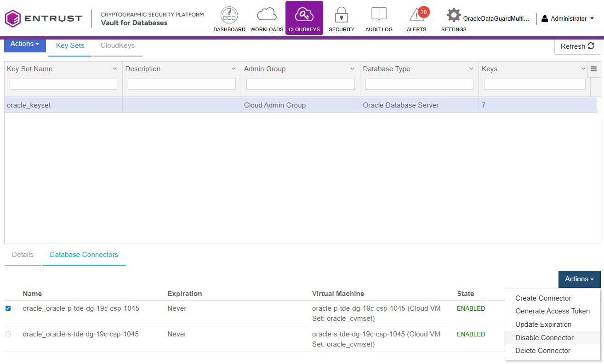This screenshot has height=364, width=604.
Task: Open the Audit Log book icon
Action: click(379, 14)
